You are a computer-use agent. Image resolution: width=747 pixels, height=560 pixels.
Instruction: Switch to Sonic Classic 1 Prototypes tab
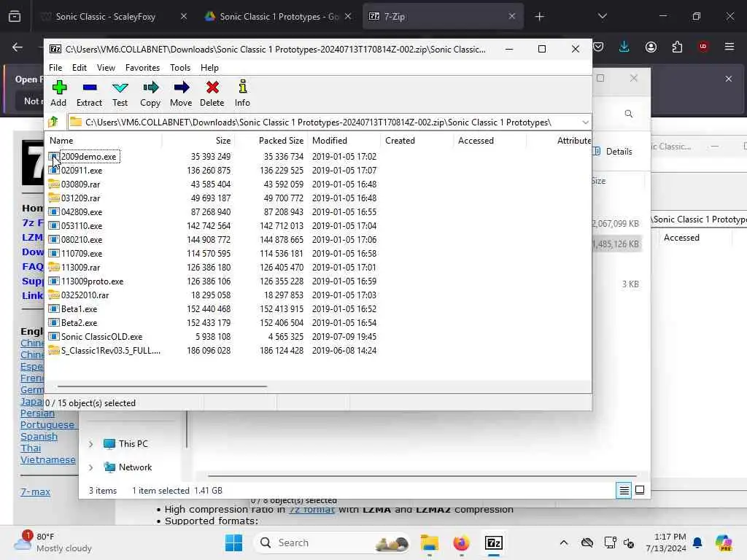[279, 17]
